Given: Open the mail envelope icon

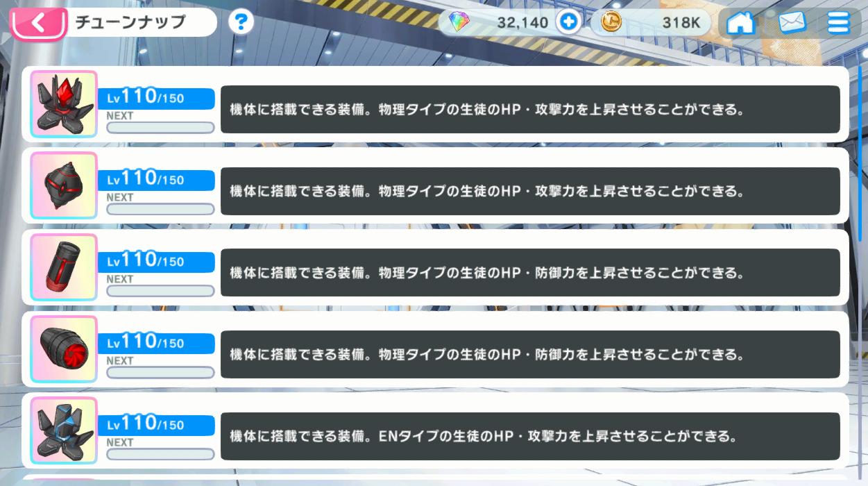Looking at the screenshot, I should (x=792, y=23).
